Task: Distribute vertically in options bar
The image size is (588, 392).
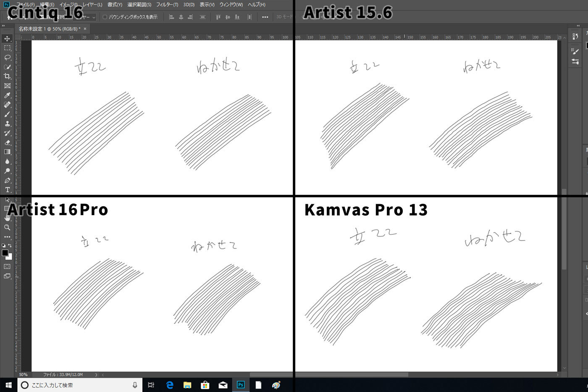Action: pos(250,17)
